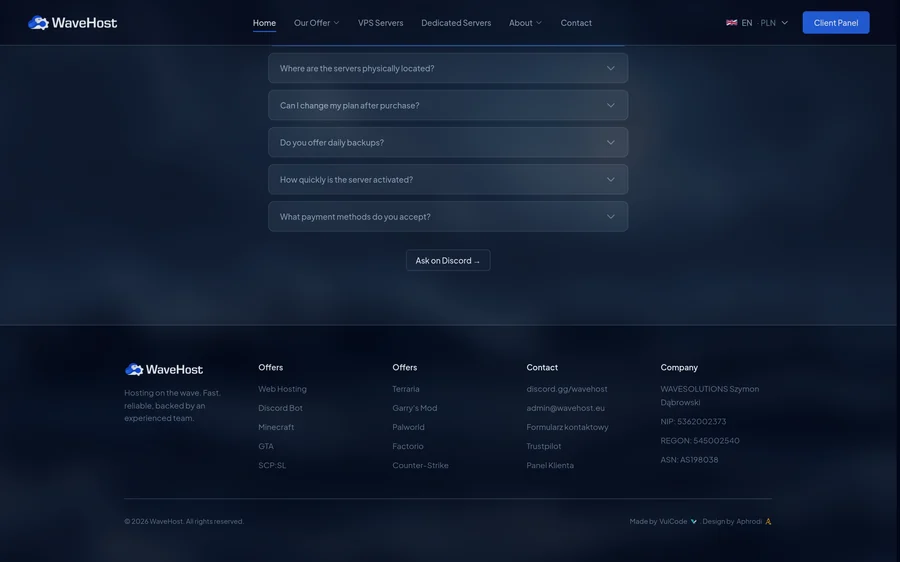The height and width of the screenshot is (562, 900).
Task: Open the Home menu item
Action: (x=264, y=23)
